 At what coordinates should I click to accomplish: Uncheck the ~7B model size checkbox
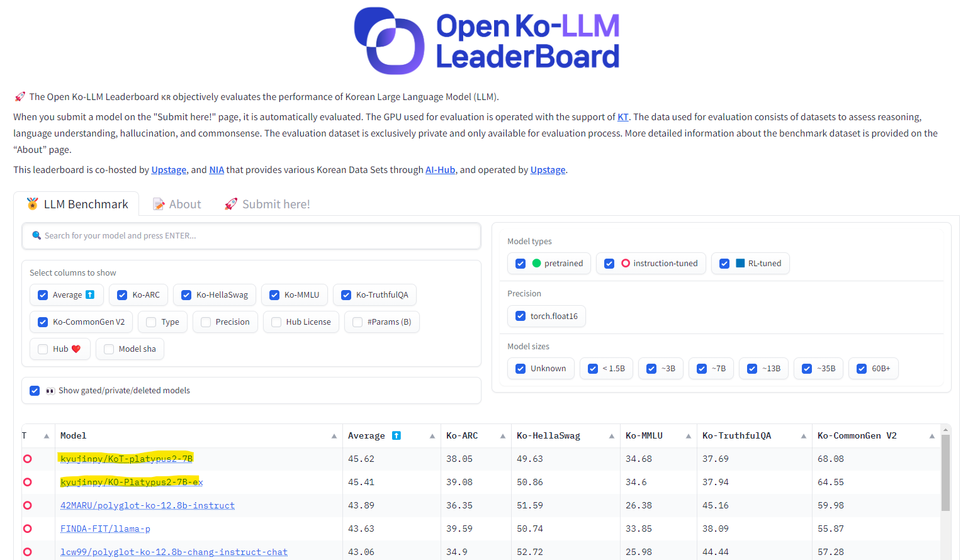[702, 369]
